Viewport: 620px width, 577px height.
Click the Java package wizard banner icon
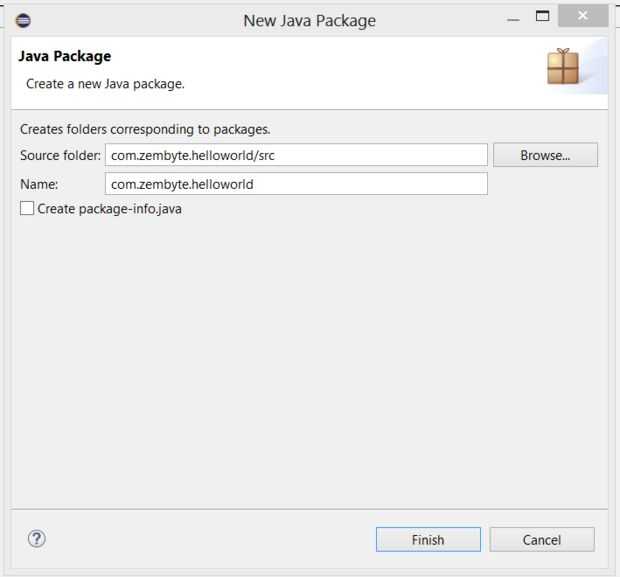[563, 66]
